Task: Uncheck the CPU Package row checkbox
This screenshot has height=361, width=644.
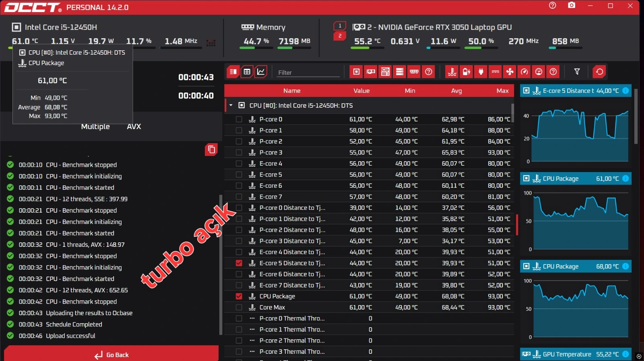Action: tap(239, 296)
